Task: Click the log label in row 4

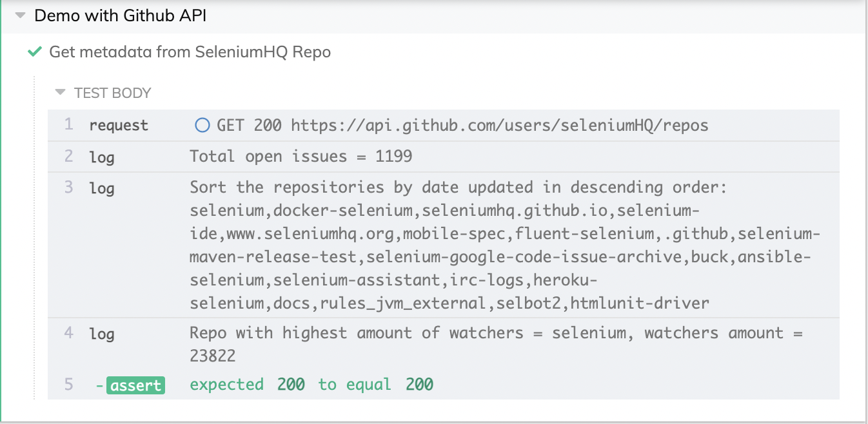Action: point(102,334)
